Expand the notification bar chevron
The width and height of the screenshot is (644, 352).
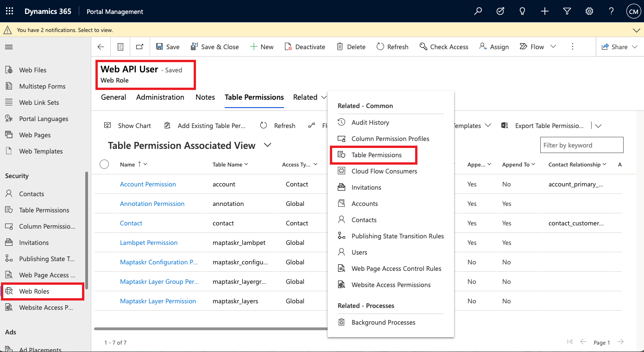point(636,30)
